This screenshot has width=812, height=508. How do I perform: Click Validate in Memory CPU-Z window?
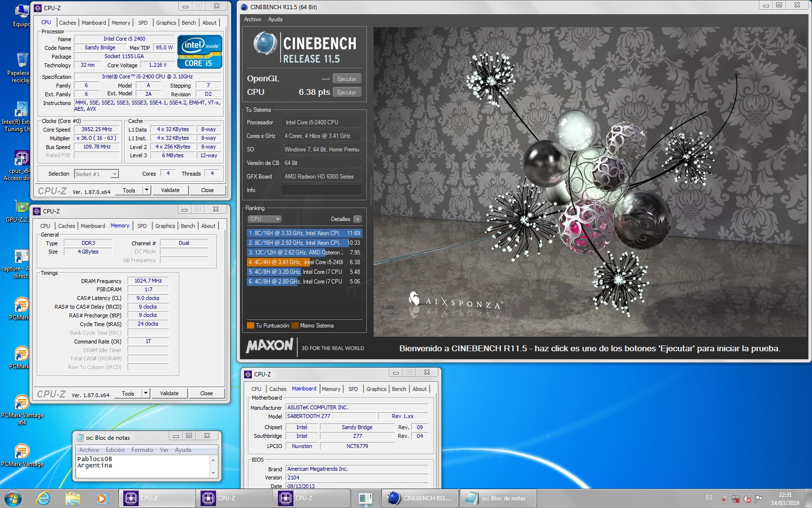tap(169, 393)
